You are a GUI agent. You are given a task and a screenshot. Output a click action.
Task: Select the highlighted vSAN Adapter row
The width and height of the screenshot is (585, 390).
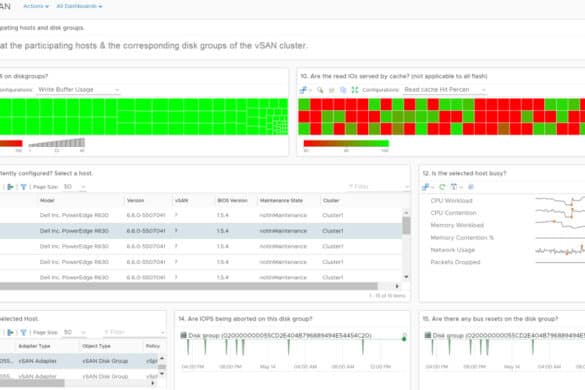pos(79,361)
